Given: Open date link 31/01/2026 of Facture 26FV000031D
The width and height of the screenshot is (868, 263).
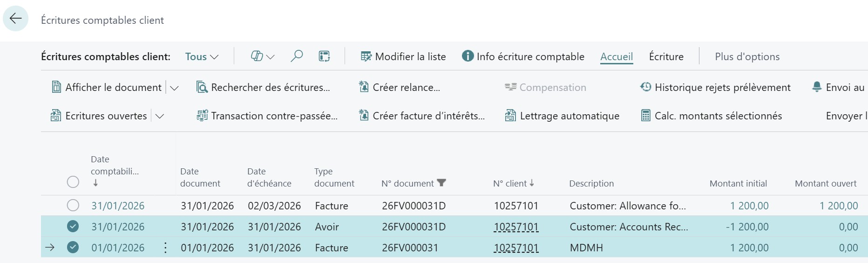Looking at the screenshot, I should point(118,206).
